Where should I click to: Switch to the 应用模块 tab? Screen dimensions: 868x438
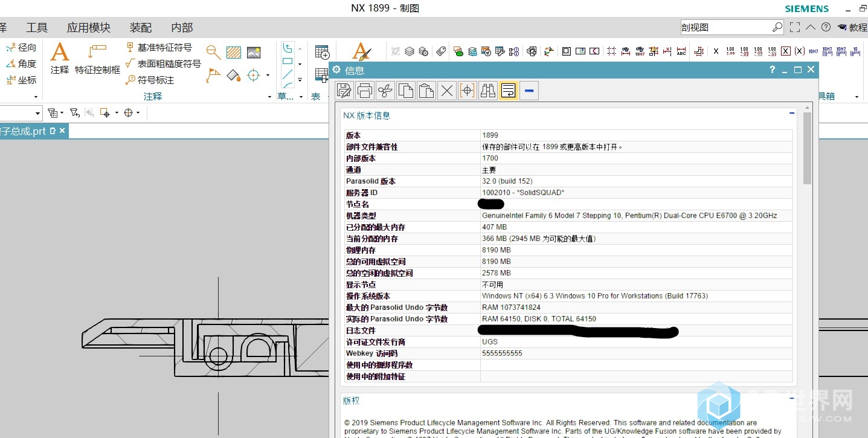(89, 28)
